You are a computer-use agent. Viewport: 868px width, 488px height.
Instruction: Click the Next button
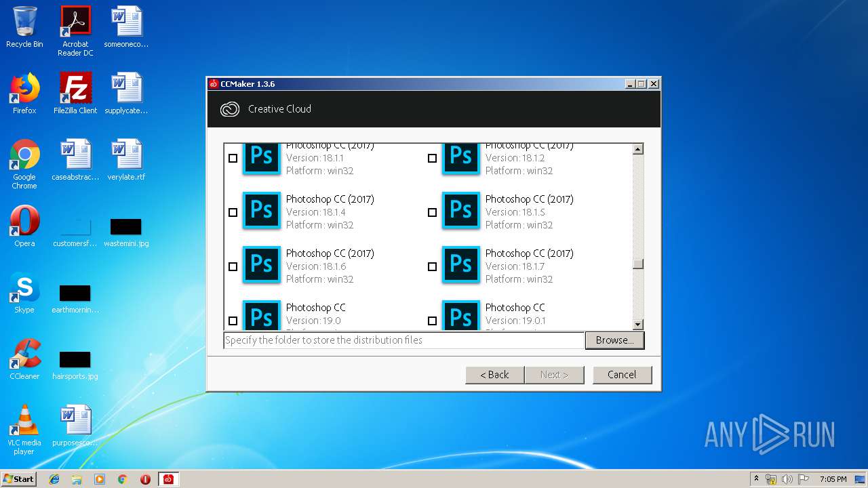pos(554,375)
